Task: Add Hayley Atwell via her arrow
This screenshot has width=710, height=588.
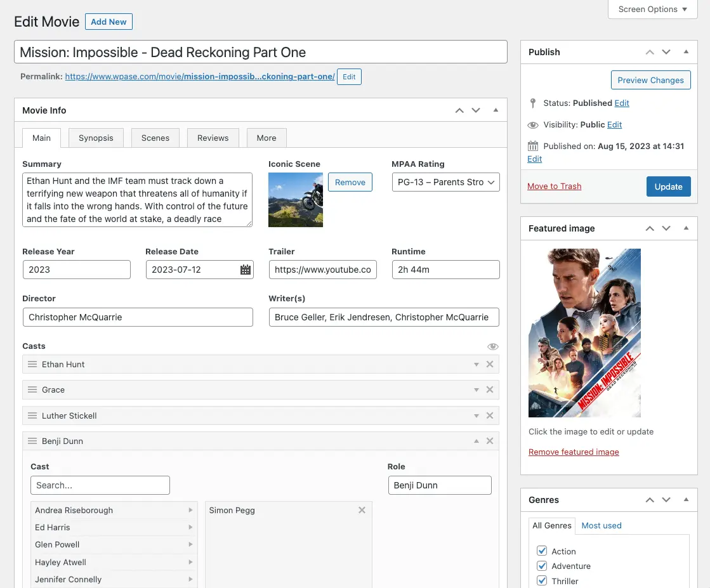Action: (x=190, y=562)
